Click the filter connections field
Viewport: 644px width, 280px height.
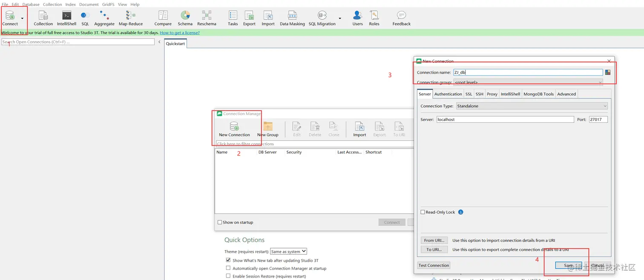(x=315, y=144)
